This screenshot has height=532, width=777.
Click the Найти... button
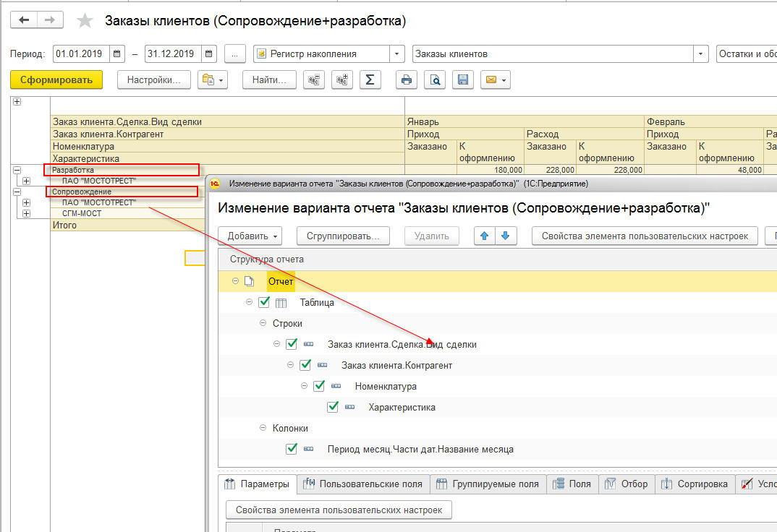[x=269, y=80]
